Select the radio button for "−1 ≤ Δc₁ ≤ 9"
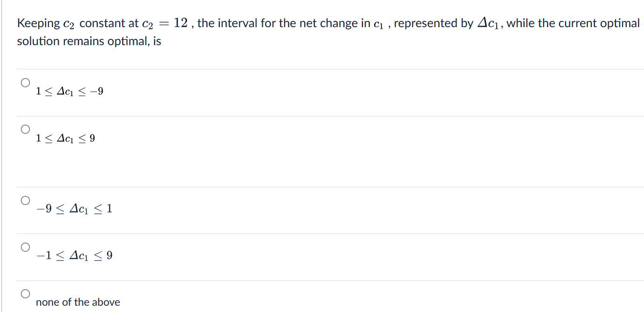The height and width of the screenshot is (312, 644). [25, 247]
